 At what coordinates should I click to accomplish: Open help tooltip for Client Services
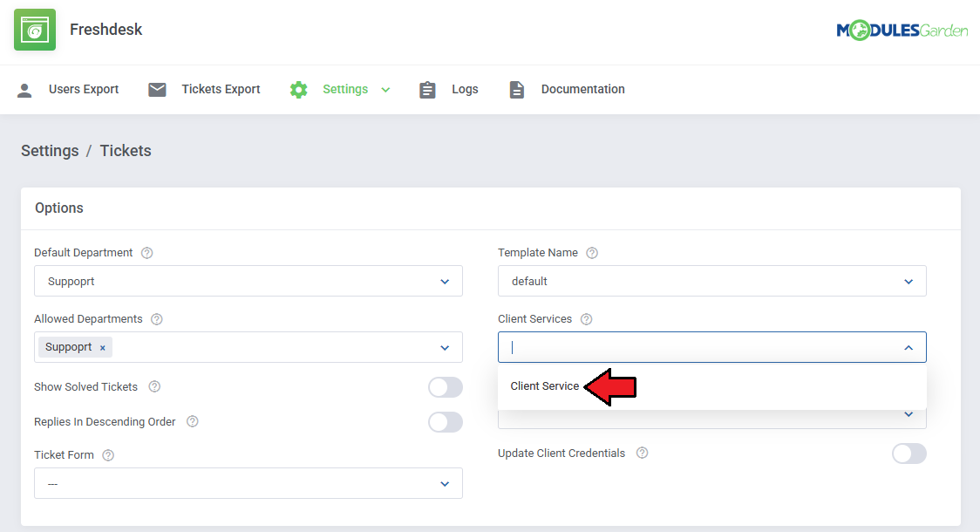(x=586, y=319)
